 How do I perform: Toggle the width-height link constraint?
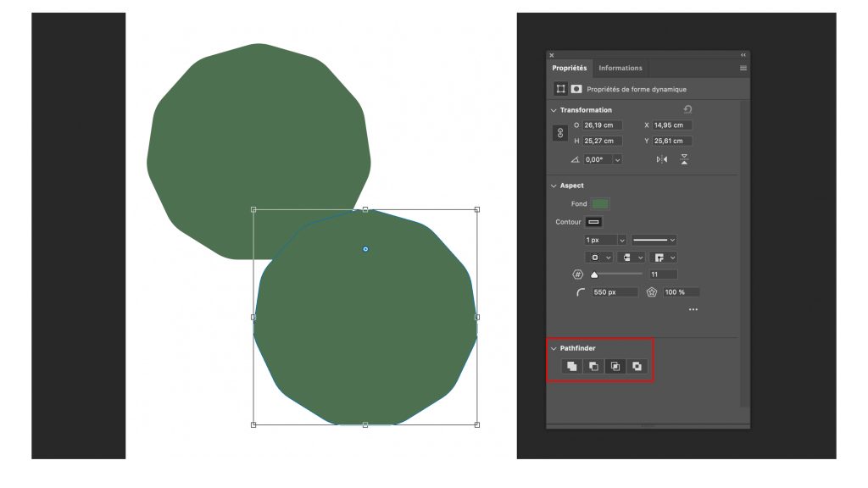560,133
